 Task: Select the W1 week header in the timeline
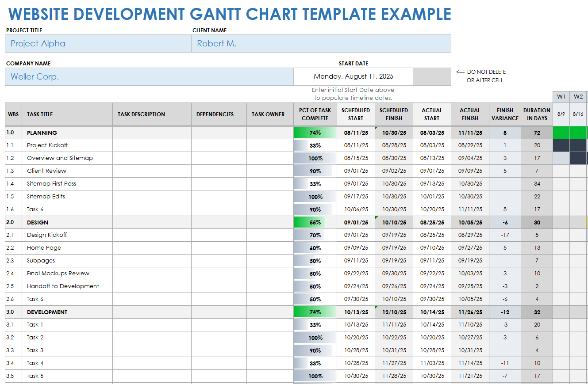tap(561, 97)
